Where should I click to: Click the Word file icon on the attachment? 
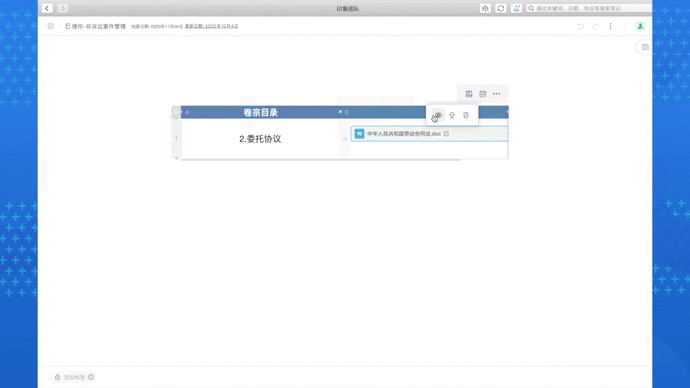(x=359, y=134)
